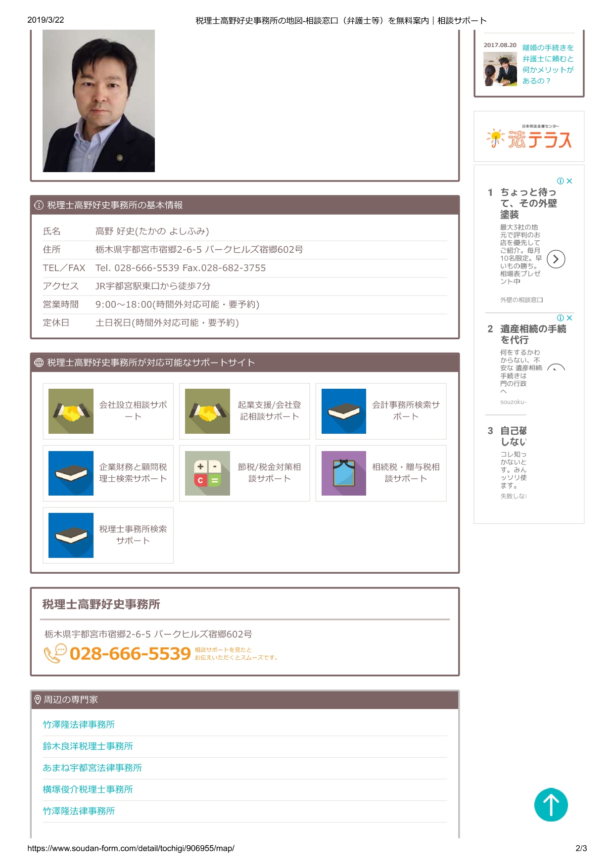Click the picture frame icon for 相続税・贈与税相談
Viewport: 614px width, 868px height.
[x=343, y=473]
